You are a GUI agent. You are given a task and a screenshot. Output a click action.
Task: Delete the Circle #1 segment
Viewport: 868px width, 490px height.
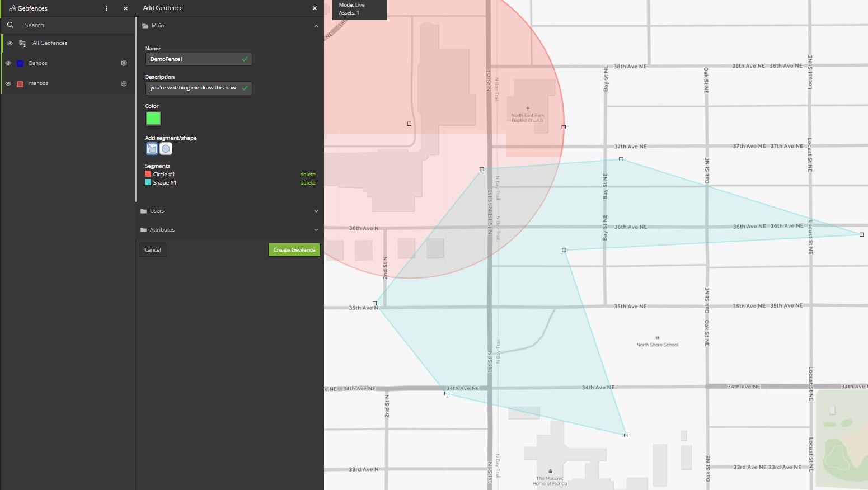point(308,174)
